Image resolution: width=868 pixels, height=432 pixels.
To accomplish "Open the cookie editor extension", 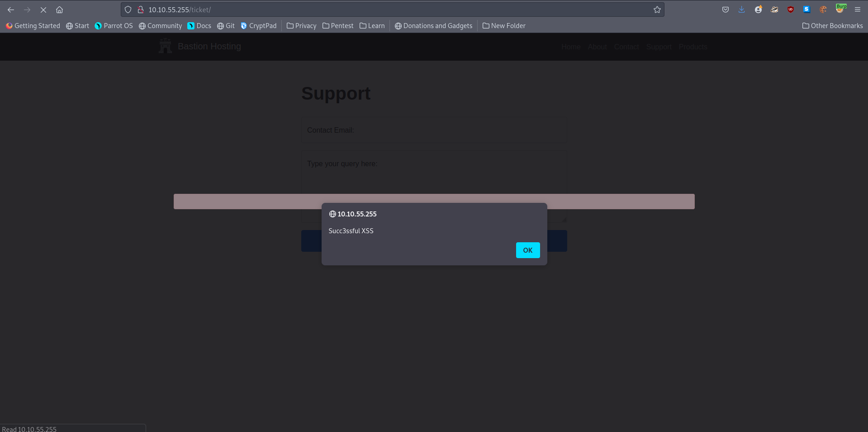I will pyautogui.click(x=823, y=10).
